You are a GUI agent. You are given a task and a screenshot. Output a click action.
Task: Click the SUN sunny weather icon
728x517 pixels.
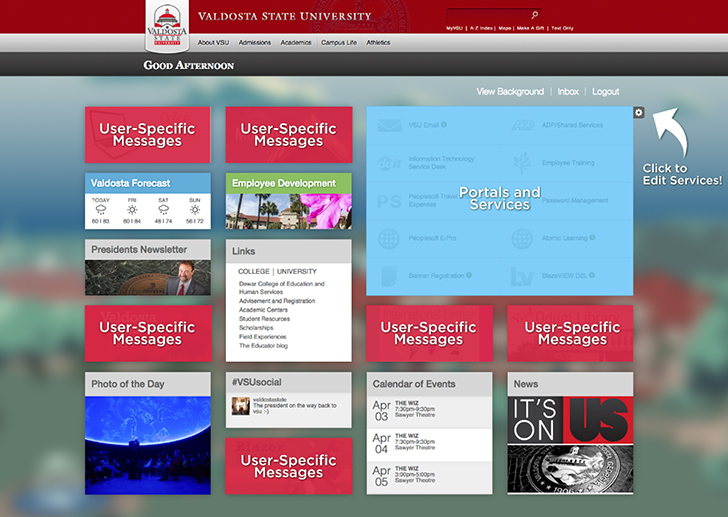[x=195, y=210]
